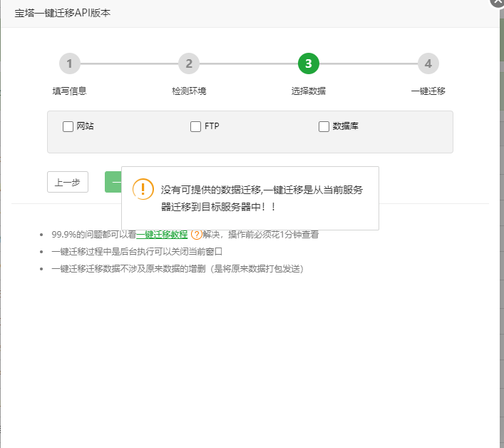Check the FTP checkbox
This screenshot has width=504, height=448.
point(195,126)
